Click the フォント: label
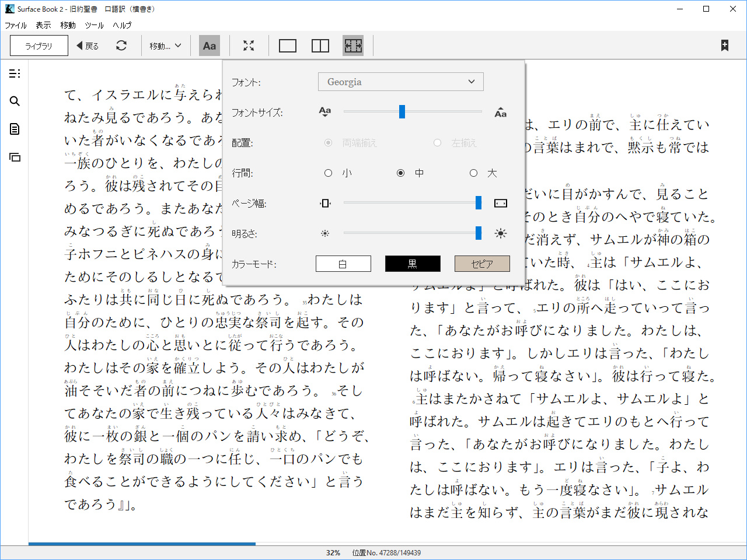This screenshot has width=747, height=560. click(246, 82)
